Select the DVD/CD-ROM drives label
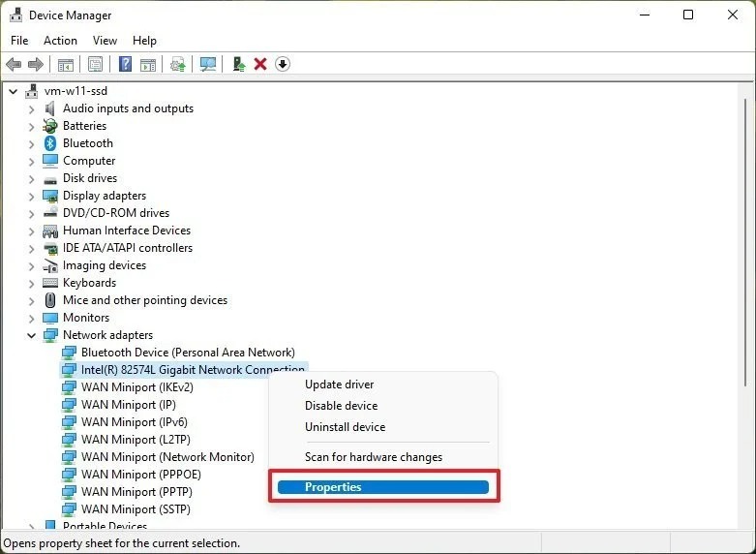The height and width of the screenshot is (554, 756). (x=116, y=213)
